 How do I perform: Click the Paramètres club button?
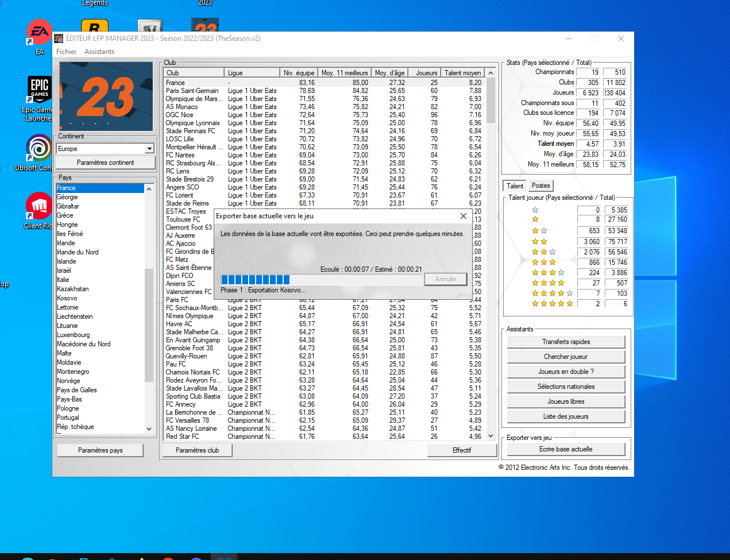(197, 450)
